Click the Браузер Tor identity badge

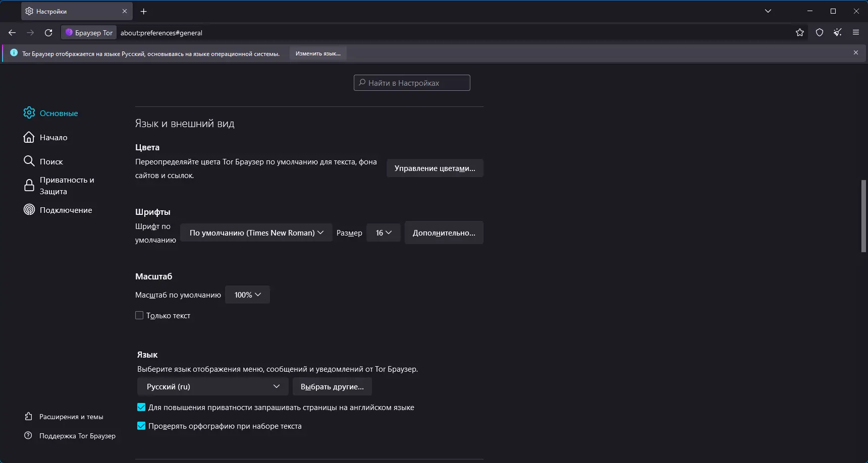pyautogui.click(x=89, y=33)
